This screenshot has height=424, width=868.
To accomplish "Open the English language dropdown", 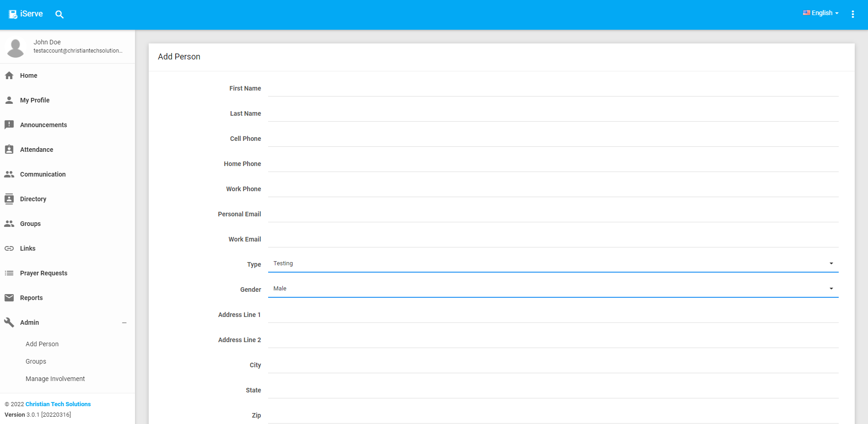I will [x=820, y=12].
